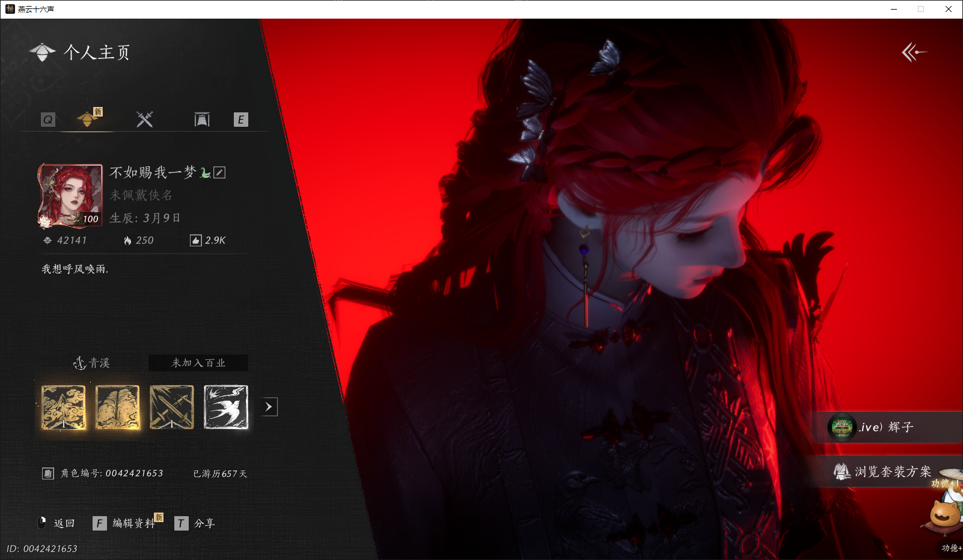This screenshot has height=560, width=963.
Task: Select the white swallow emblem badge
Action: pyautogui.click(x=226, y=407)
